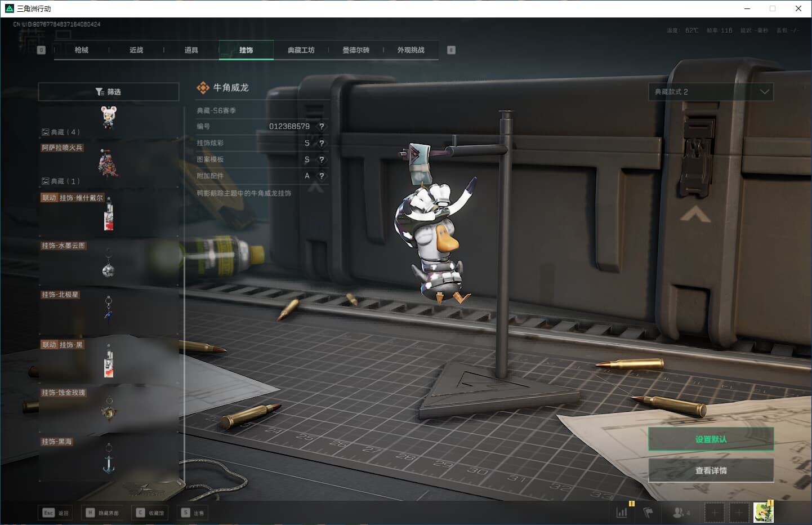The image size is (812, 525).
Task: Show help for 挂饰炫彩 rating
Action: pyautogui.click(x=322, y=143)
